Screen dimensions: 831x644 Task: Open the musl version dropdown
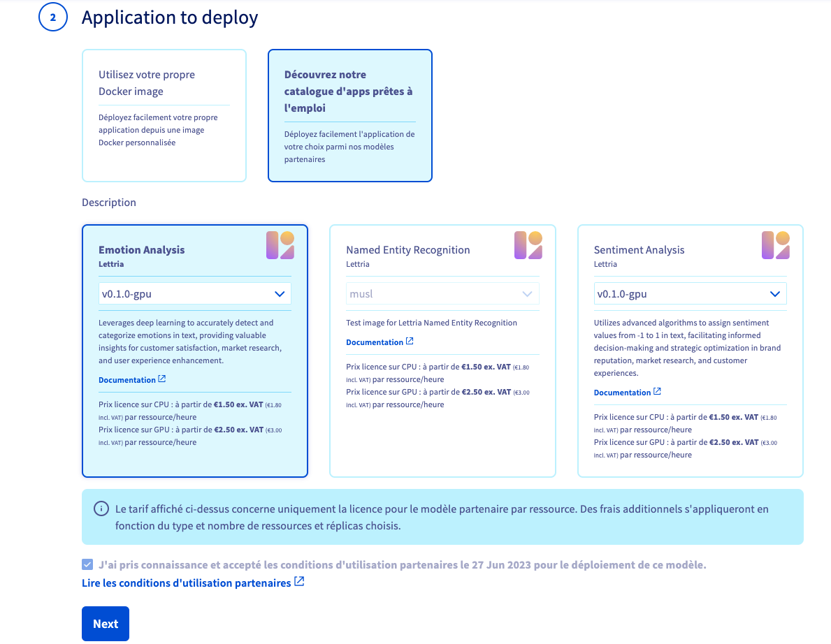(x=442, y=294)
